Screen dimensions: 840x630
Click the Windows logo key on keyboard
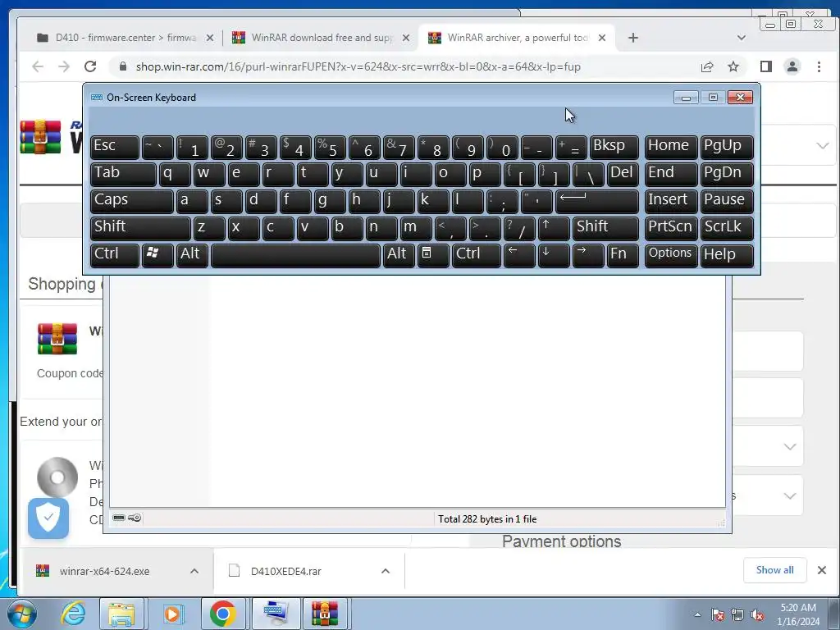tap(157, 256)
